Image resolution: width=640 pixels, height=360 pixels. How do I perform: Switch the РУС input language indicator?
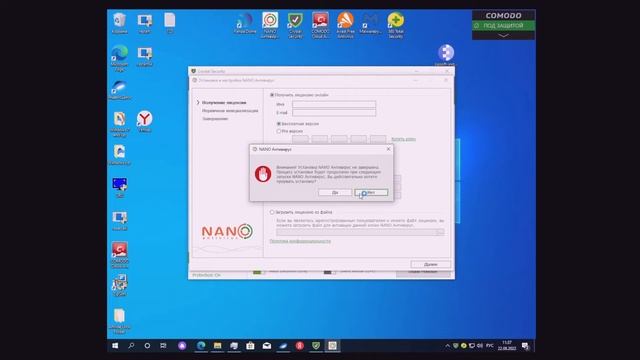[490, 346]
